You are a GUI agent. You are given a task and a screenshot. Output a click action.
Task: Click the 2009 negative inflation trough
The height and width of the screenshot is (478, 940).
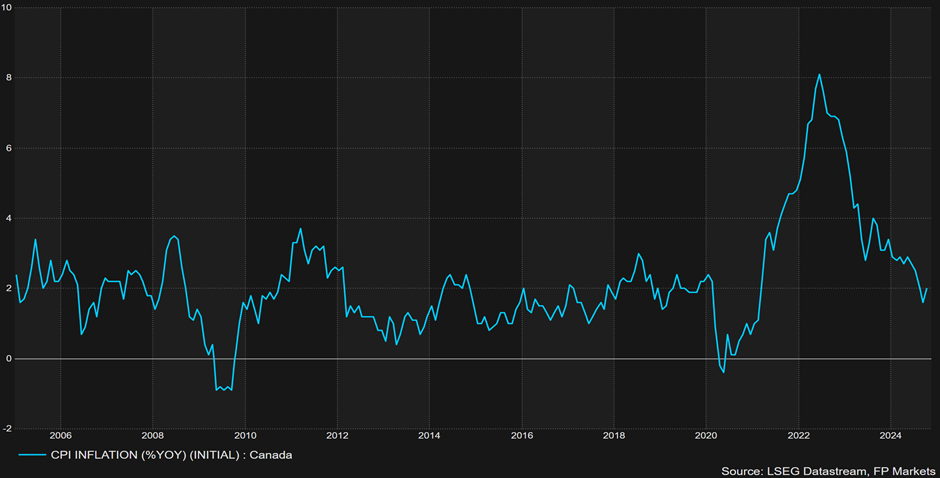(x=218, y=389)
